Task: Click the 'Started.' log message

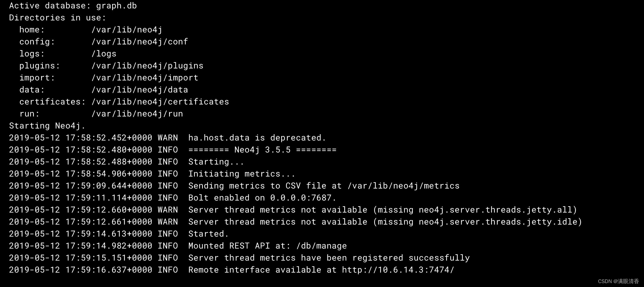Action: coord(208,234)
